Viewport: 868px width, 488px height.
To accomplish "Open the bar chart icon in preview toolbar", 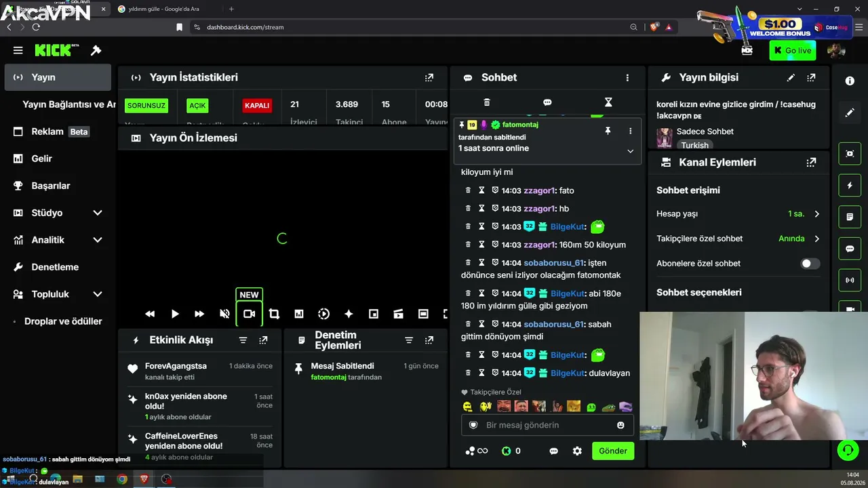I will (x=299, y=314).
